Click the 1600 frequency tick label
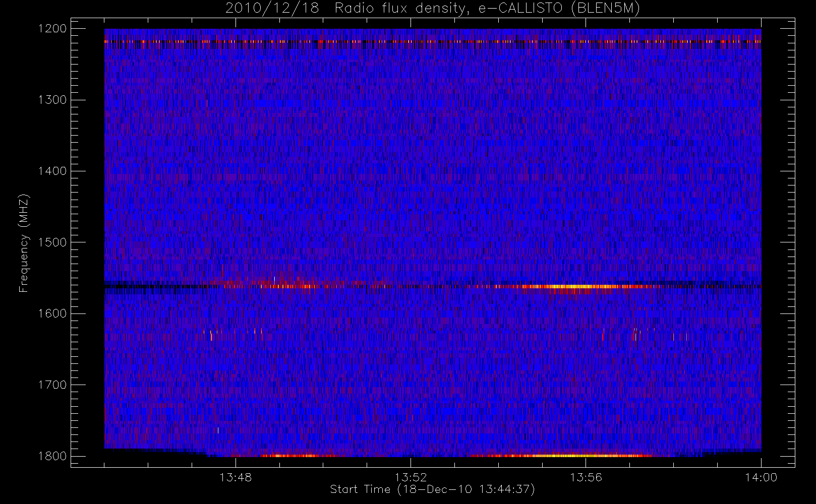Image resolution: width=816 pixels, height=504 pixels. [52, 313]
